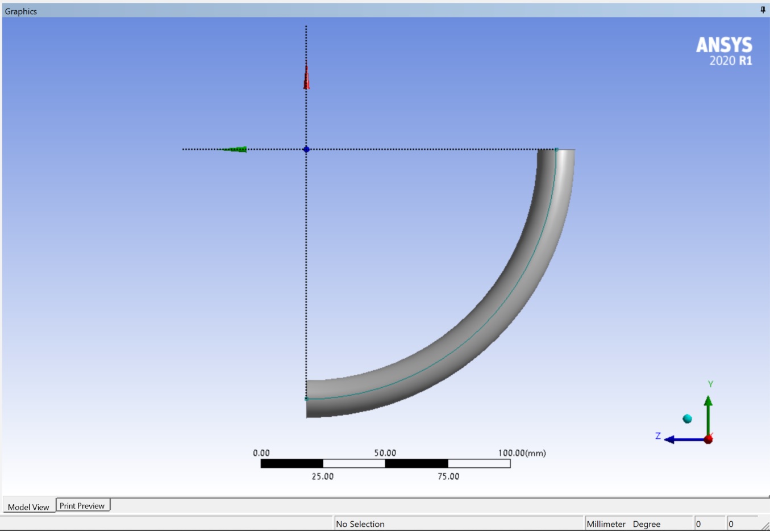Click the Degree angle unit field
Image resolution: width=770 pixels, height=532 pixels.
(x=647, y=523)
